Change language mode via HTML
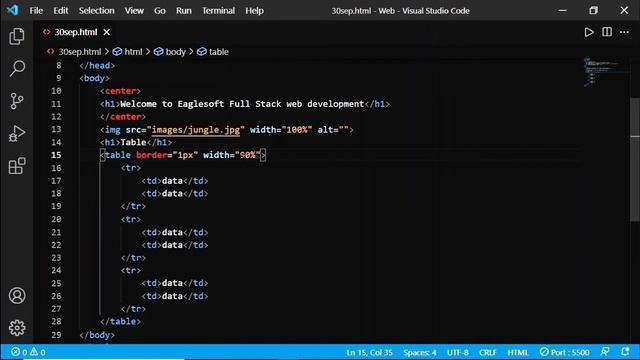Screen dimensions: 640x360 (x=518, y=352)
